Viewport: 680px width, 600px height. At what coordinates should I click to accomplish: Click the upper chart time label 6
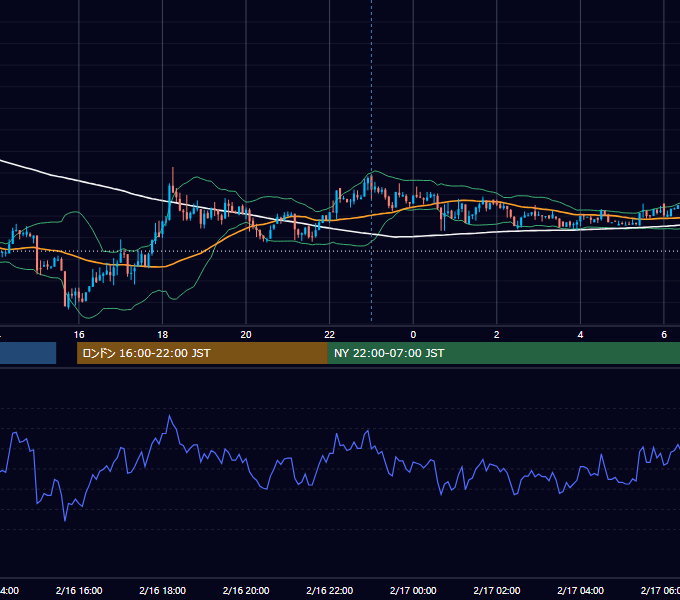pos(664,335)
